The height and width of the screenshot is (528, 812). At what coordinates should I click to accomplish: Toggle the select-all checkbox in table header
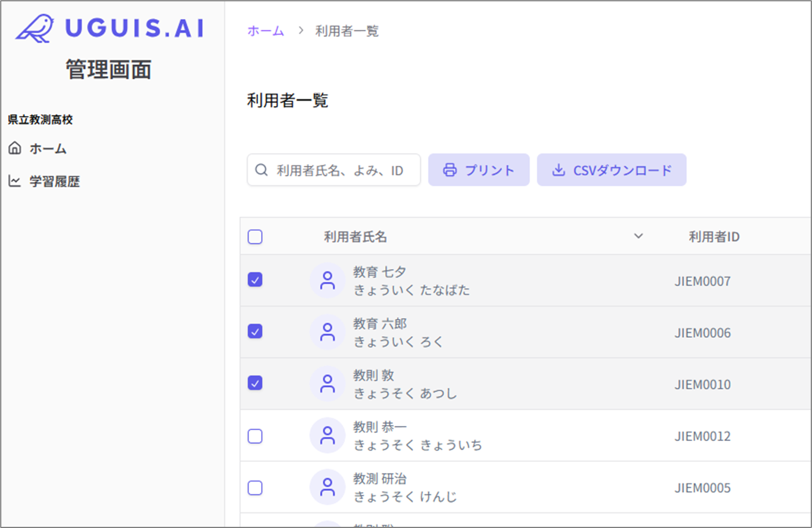(255, 236)
